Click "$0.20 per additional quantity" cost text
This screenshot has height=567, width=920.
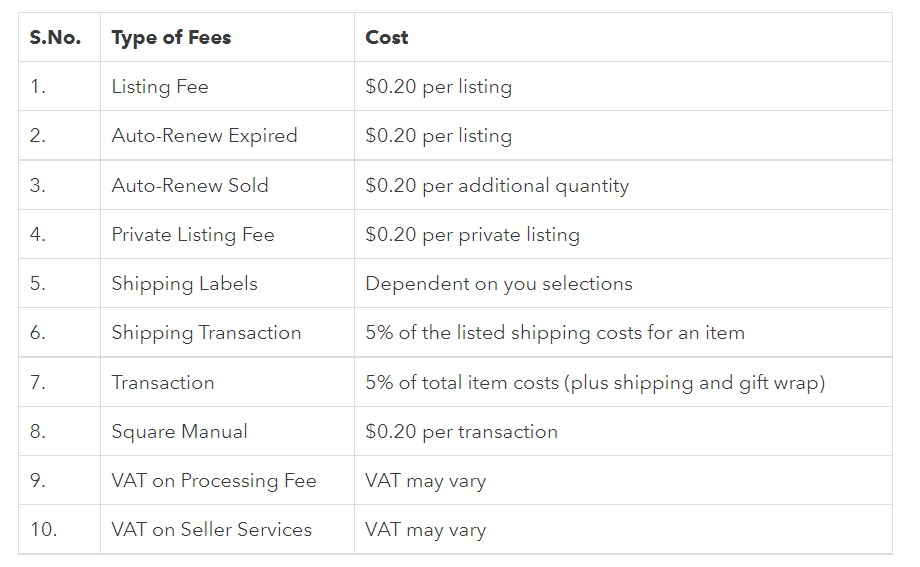[x=497, y=186]
